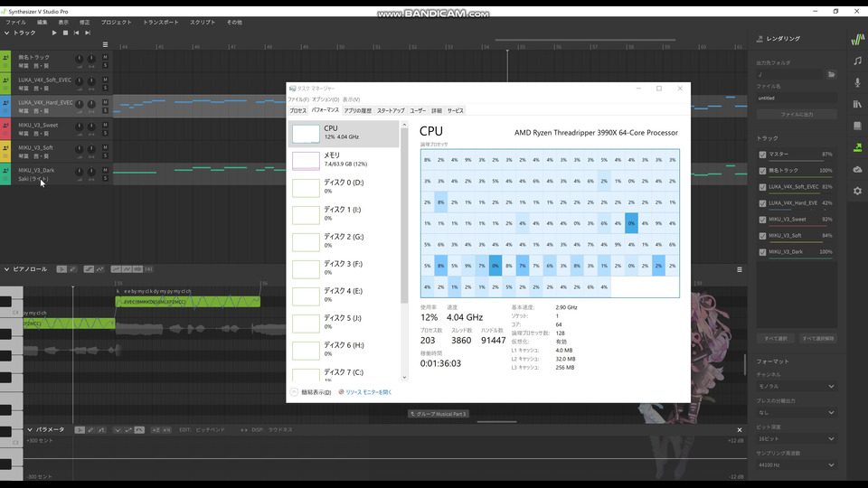Open the Render panel icon in right sidebar
This screenshot has height=488, width=868.
pyautogui.click(x=857, y=147)
